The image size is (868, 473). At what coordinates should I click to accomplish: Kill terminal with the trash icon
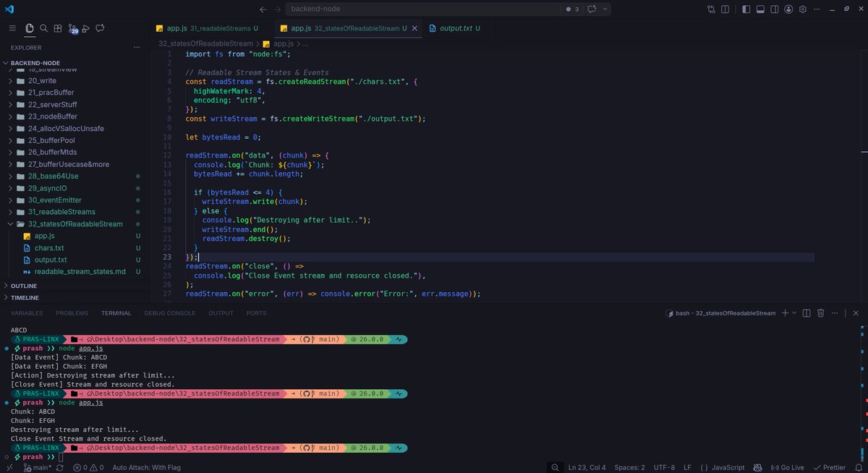click(x=821, y=313)
